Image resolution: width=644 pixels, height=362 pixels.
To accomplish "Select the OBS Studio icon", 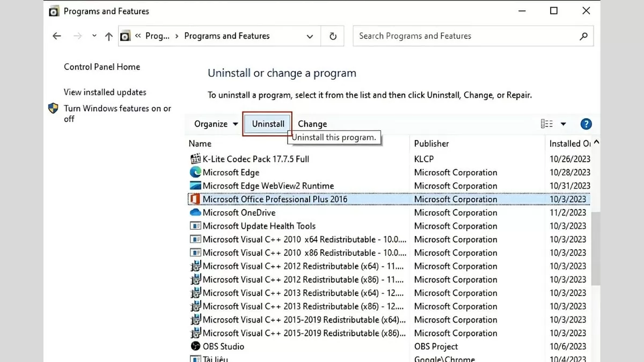I will click(195, 346).
